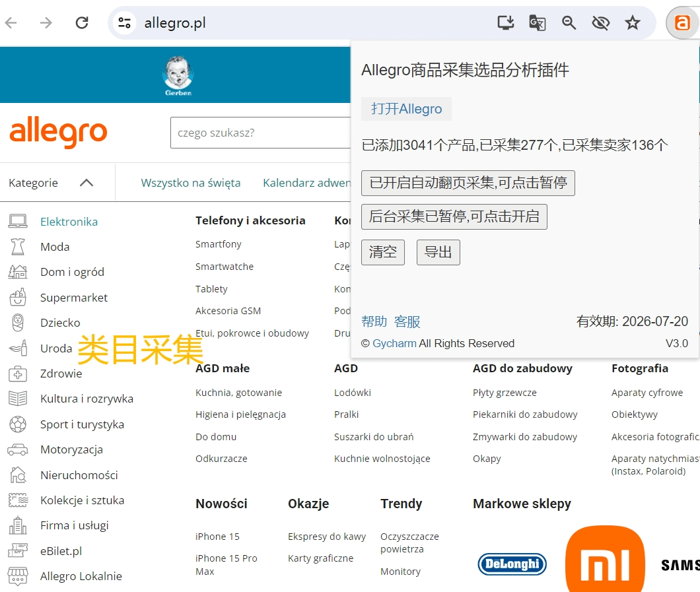The height and width of the screenshot is (592, 700).
Task: Translate this page icon
Action: (x=537, y=22)
